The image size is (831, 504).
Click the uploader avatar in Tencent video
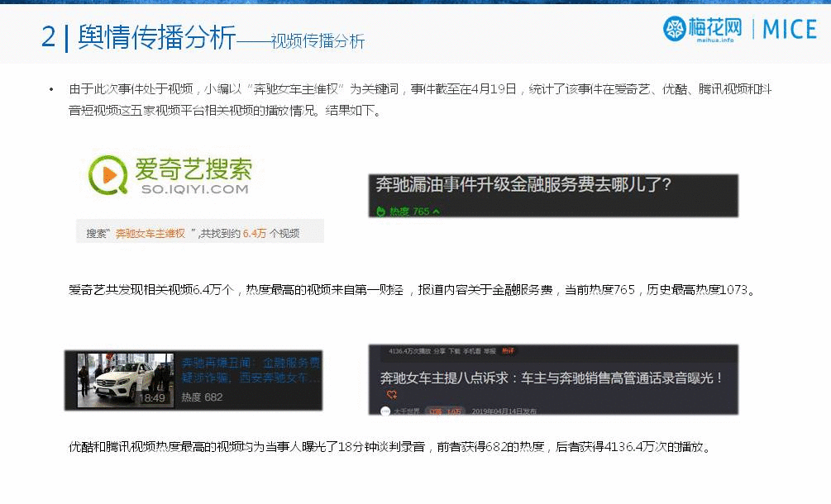pyautogui.click(x=385, y=411)
